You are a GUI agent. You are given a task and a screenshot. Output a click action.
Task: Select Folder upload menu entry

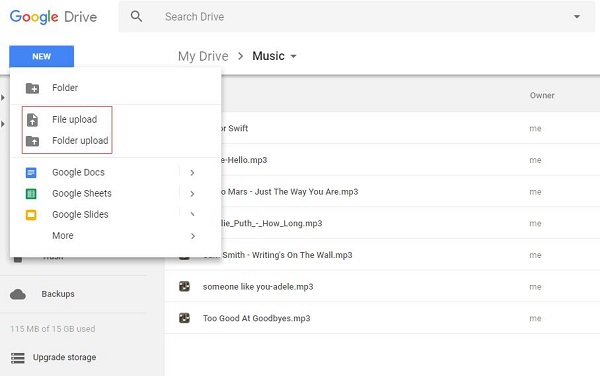[x=80, y=141]
